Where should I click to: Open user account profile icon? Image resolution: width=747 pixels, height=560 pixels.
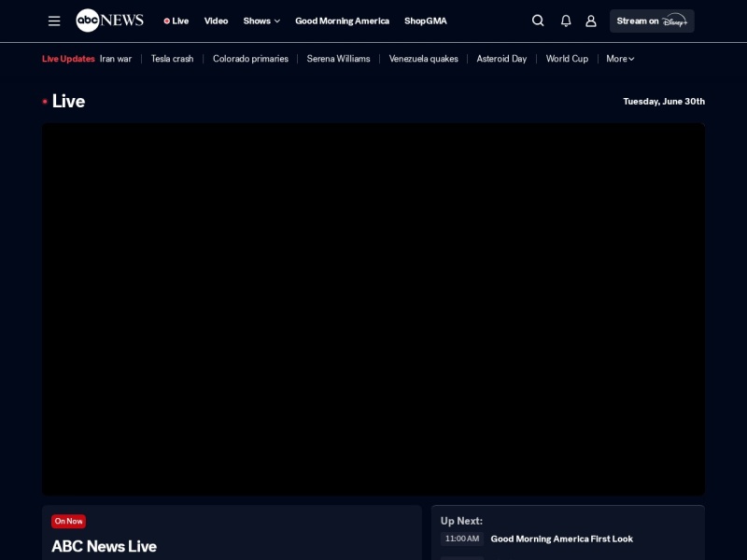click(x=591, y=21)
